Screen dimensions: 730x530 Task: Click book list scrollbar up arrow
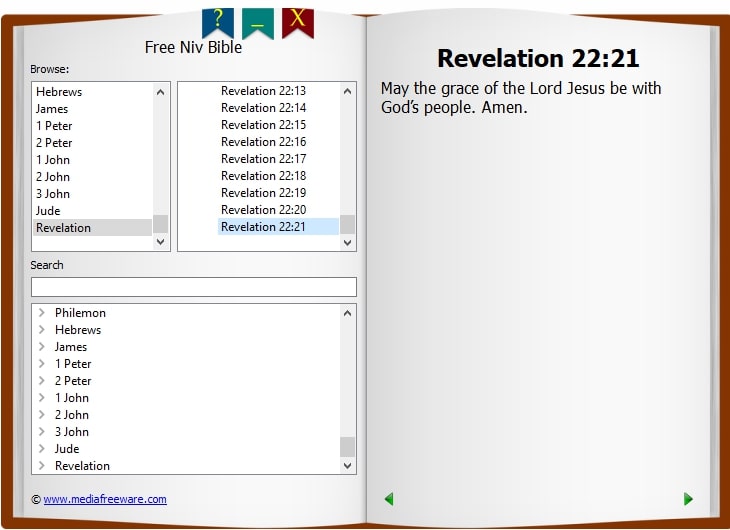[x=161, y=92]
